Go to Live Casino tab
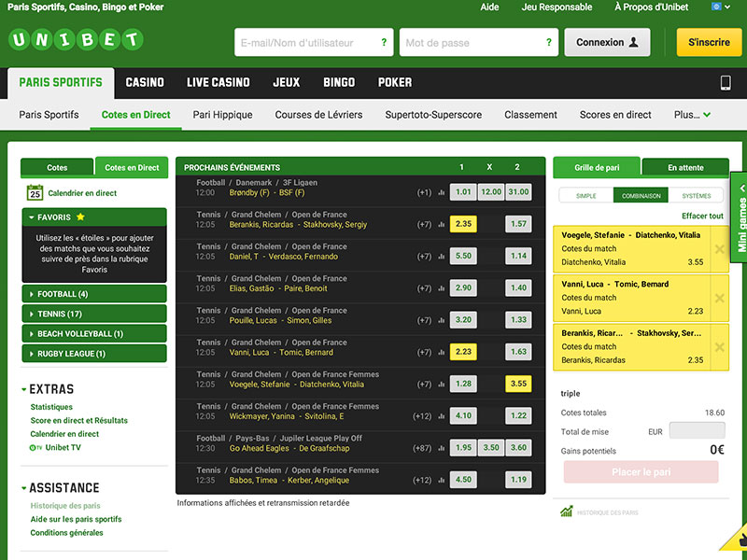747x560 pixels. click(218, 82)
